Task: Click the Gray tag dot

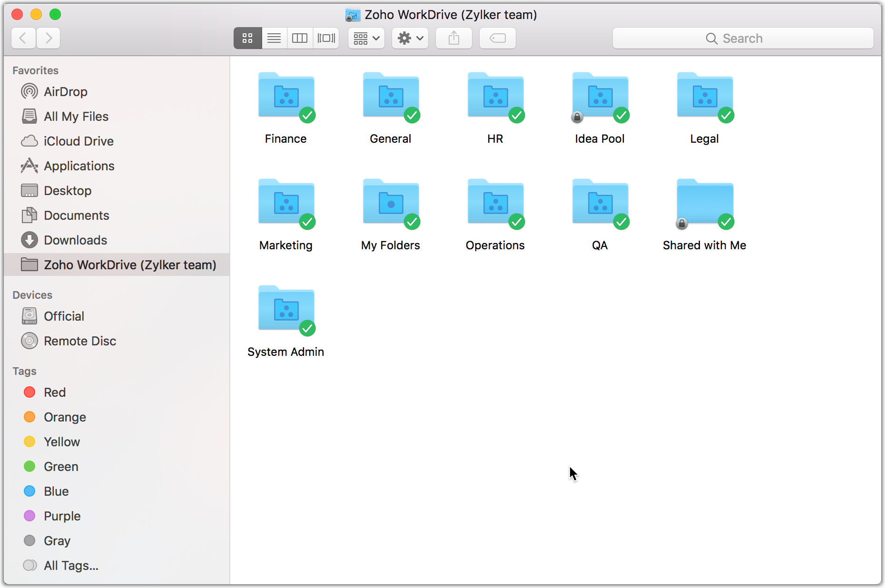Action: tap(29, 540)
